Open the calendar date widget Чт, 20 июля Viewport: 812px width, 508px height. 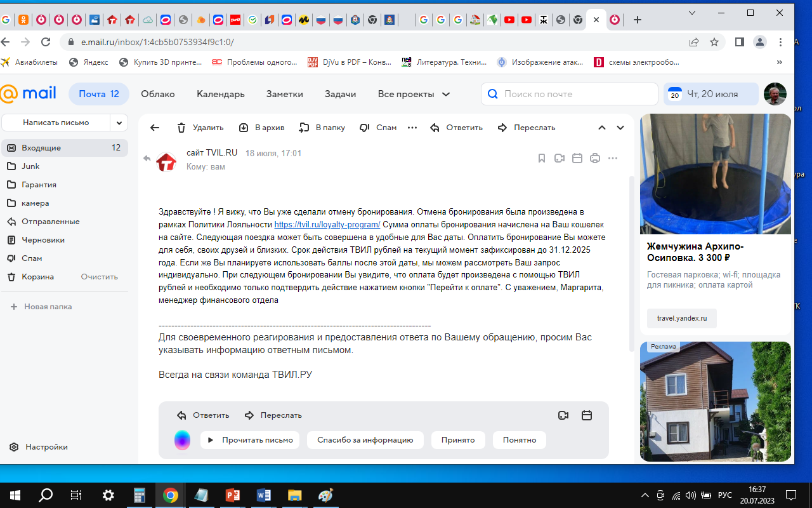click(x=711, y=94)
